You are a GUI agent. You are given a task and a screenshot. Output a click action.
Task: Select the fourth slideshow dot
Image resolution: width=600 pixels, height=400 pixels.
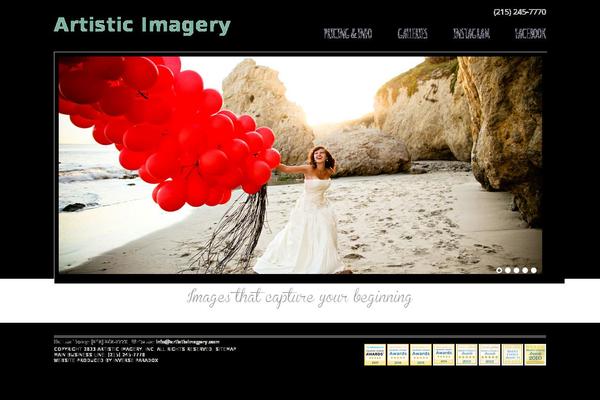pyautogui.click(x=525, y=270)
